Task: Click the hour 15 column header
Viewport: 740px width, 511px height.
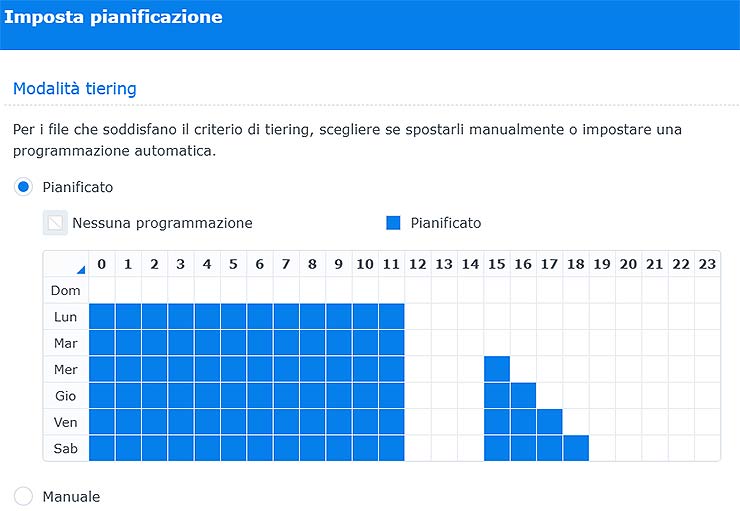Action: click(497, 264)
